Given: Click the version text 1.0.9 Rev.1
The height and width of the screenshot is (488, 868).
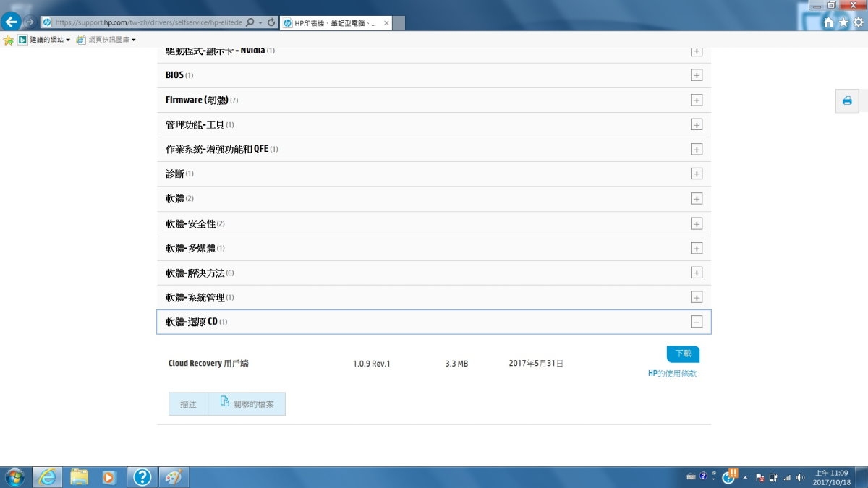Looking at the screenshot, I should [x=372, y=364].
